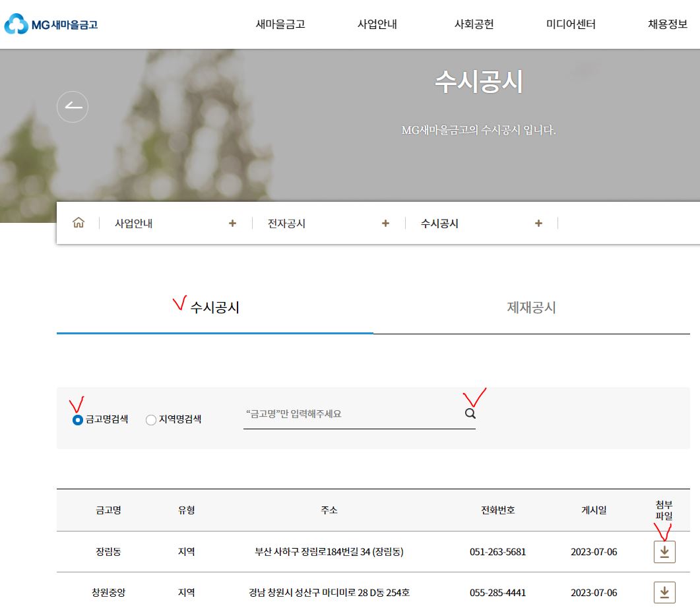Expand the 수시공시 breadcrumb dropdown
Image resolution: width=700 pixels, height=608 pixels.
click(538, 223)
